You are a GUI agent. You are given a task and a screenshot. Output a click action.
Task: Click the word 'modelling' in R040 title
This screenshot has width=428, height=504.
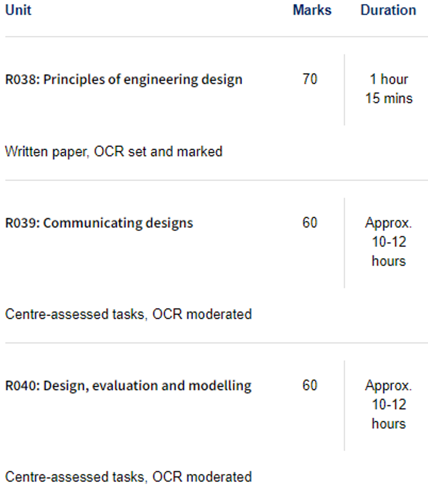coord(220,386)
